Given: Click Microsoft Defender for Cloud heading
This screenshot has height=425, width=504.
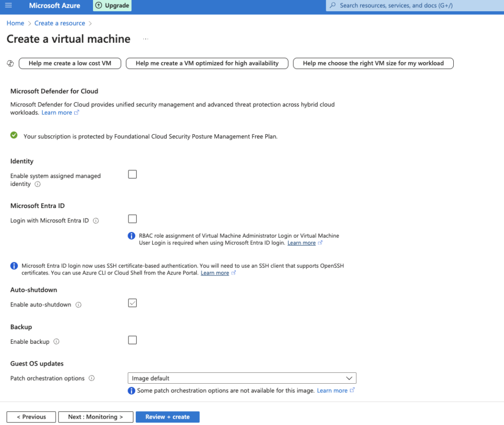Looking at the screenshot, I should 54,91.
